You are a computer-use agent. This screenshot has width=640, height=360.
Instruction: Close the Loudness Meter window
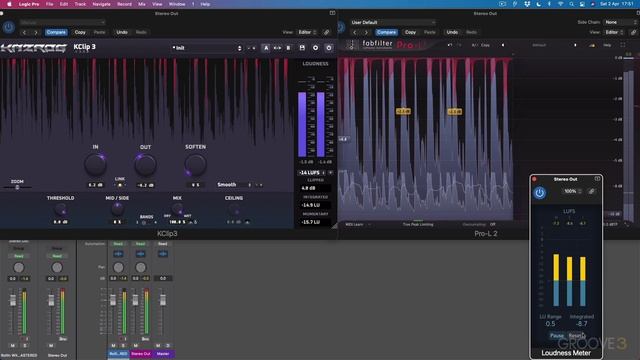pyautogui.click(x=534, y=179)
